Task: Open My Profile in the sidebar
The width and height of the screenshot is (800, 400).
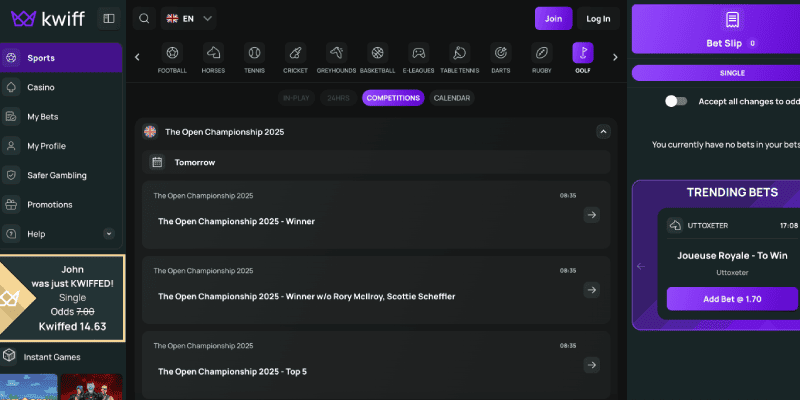Action: coord(61,146)
